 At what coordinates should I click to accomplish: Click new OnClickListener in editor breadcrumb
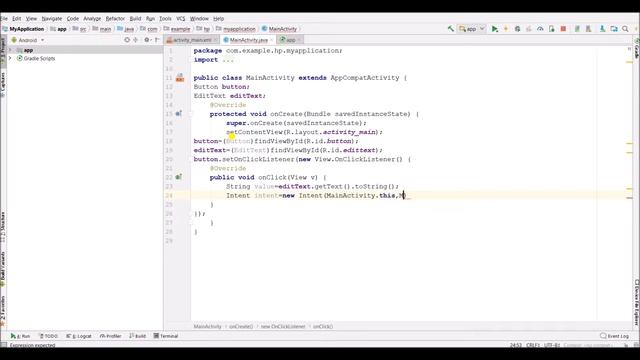283,327
